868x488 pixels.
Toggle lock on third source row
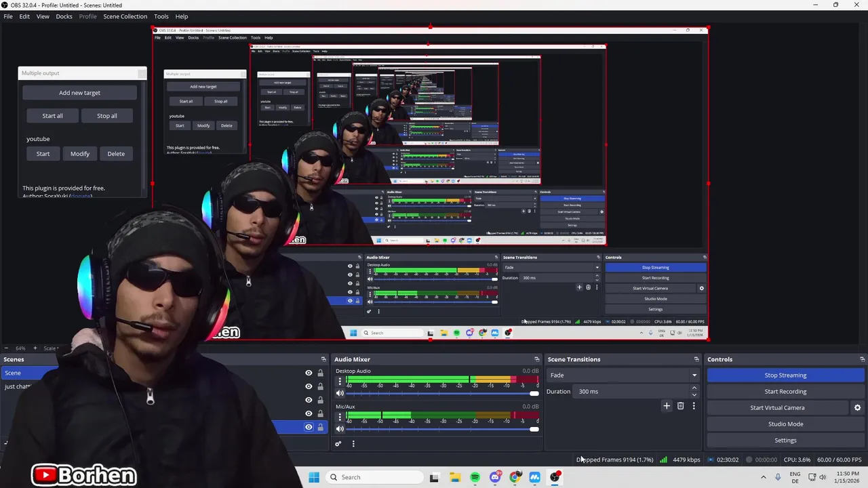tap(320, 400)
